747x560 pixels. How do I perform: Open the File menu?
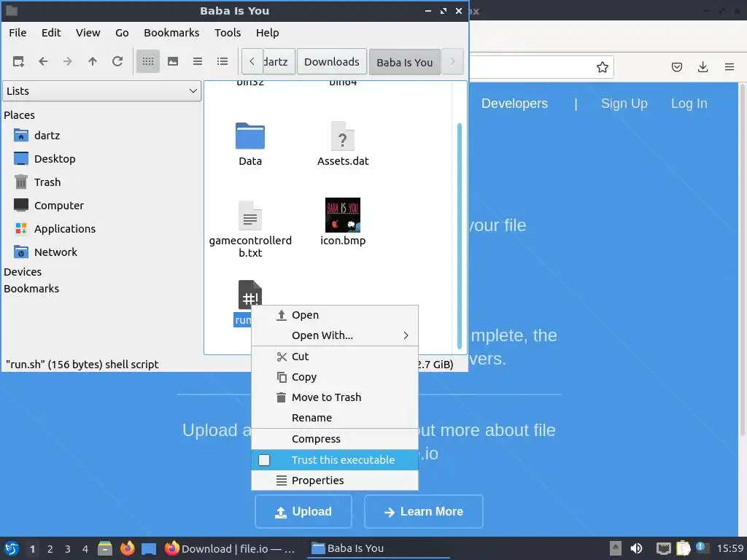pos(18,33)
